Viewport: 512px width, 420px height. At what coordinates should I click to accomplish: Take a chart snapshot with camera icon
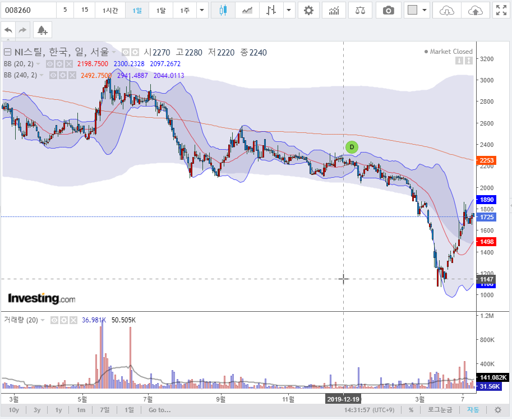[388, 11]
